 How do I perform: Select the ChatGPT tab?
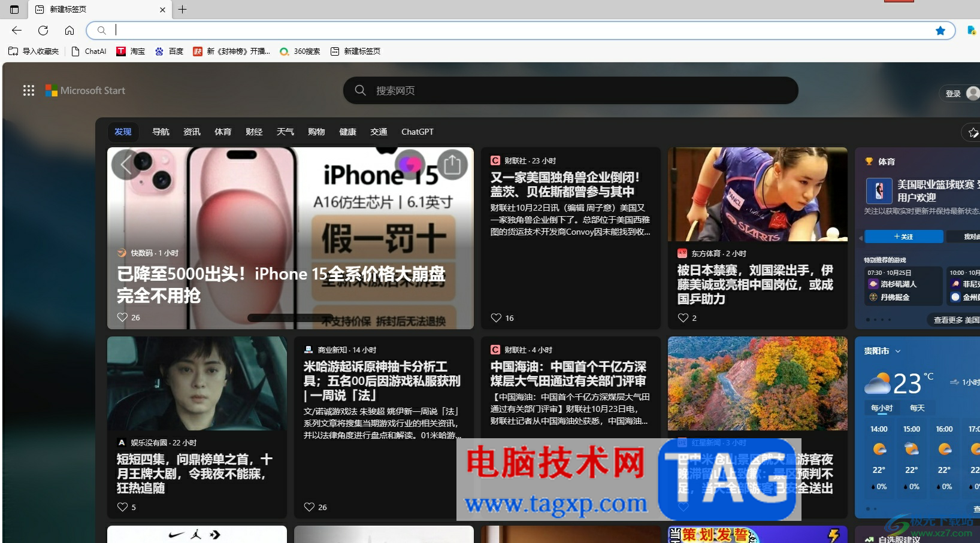(418, 132)
